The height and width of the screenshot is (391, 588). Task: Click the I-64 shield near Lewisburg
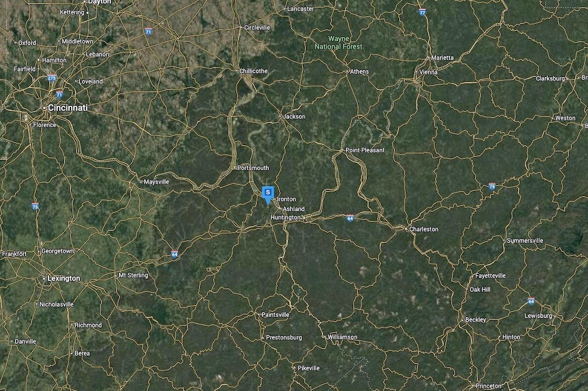pyautogui.click(x=531, y=301)
